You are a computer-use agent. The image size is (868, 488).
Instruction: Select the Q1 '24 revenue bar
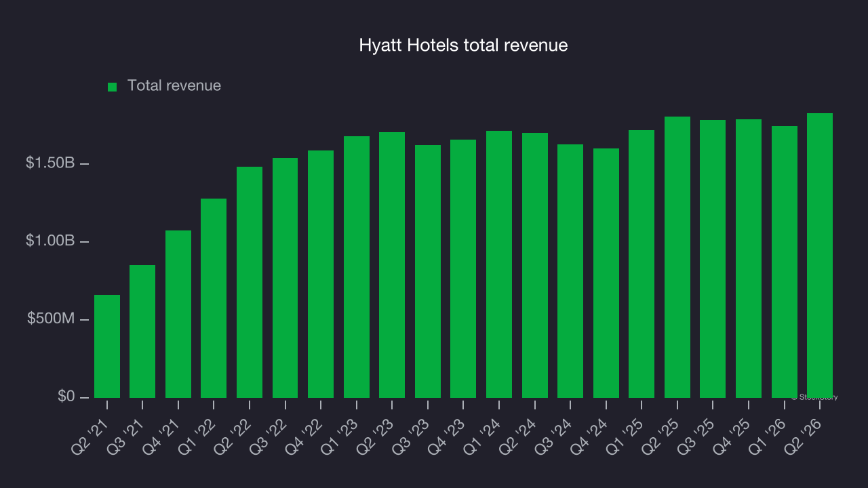(499, 264)
